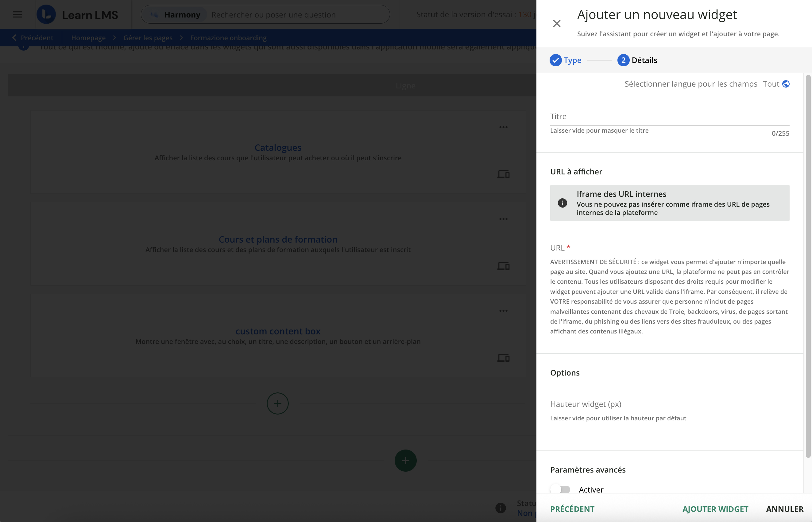
Task: Open the hamburger main menu
Action: [x=17, y=14]
